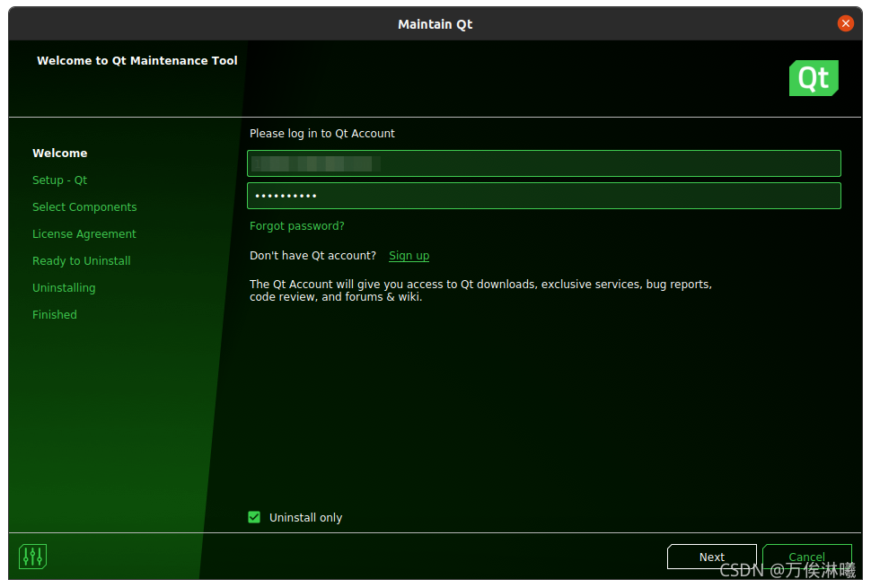Select the Welcome step in sidebar

point(60,154)
